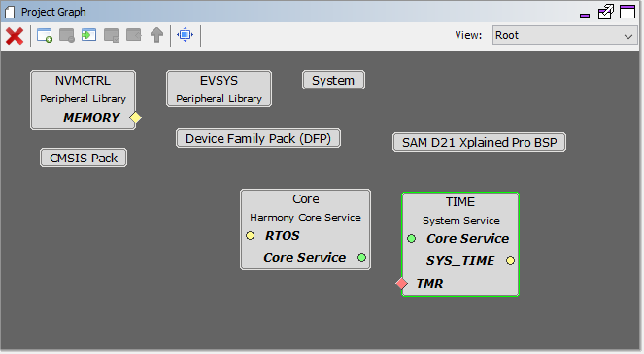
Task: Click the disabled ungroup icon beside new group
Action: pyautogui.click(x=67, y=35)
